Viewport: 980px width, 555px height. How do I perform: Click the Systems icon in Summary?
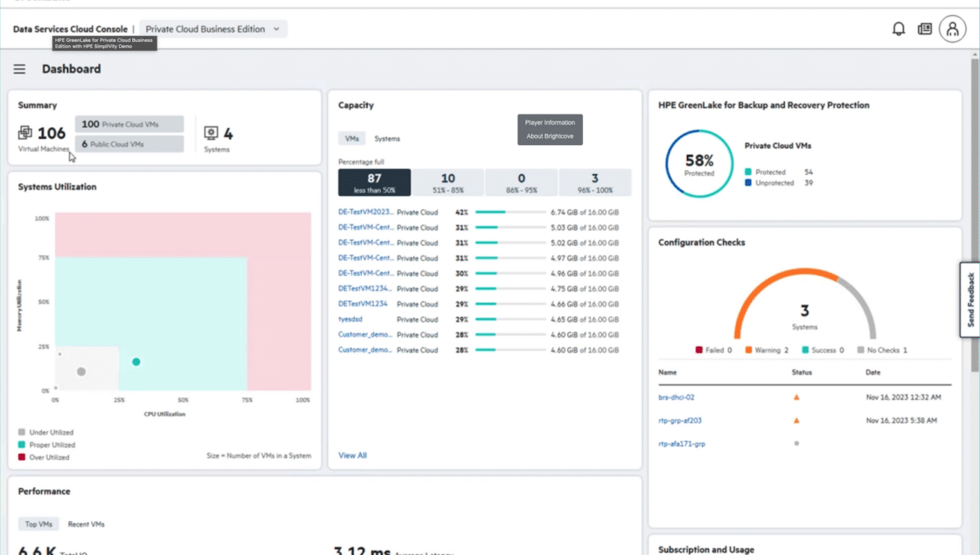(211, 132)
